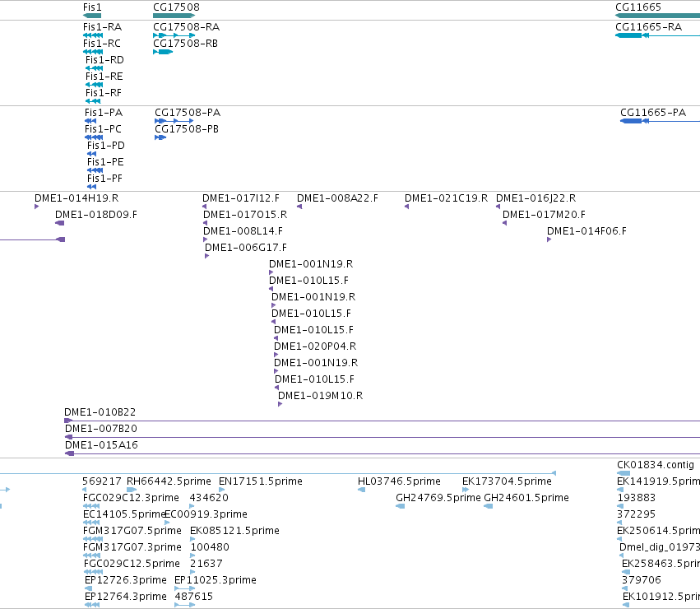Click CG17508-PA protein label

[x=188, y=113]
